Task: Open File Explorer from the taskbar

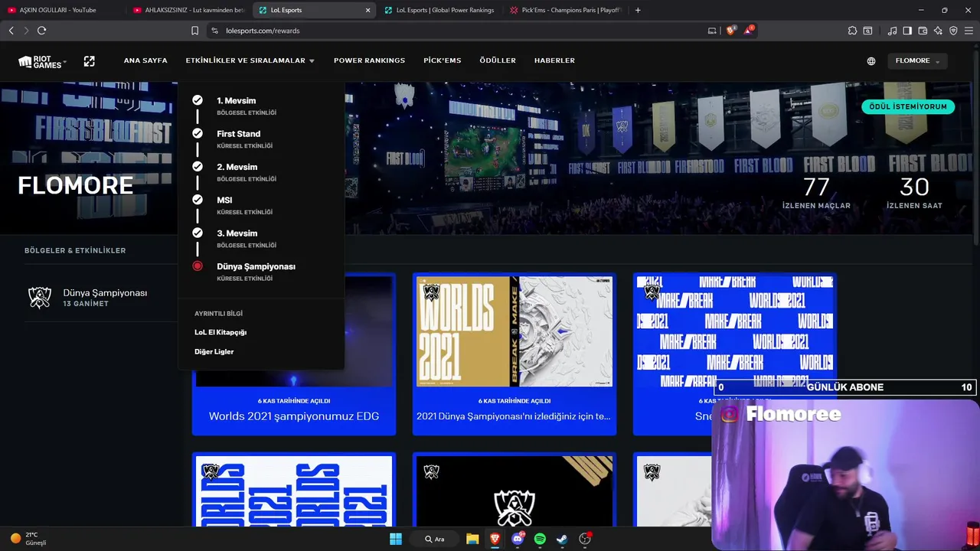Action: pyautogui.click(x=472, y=539)
